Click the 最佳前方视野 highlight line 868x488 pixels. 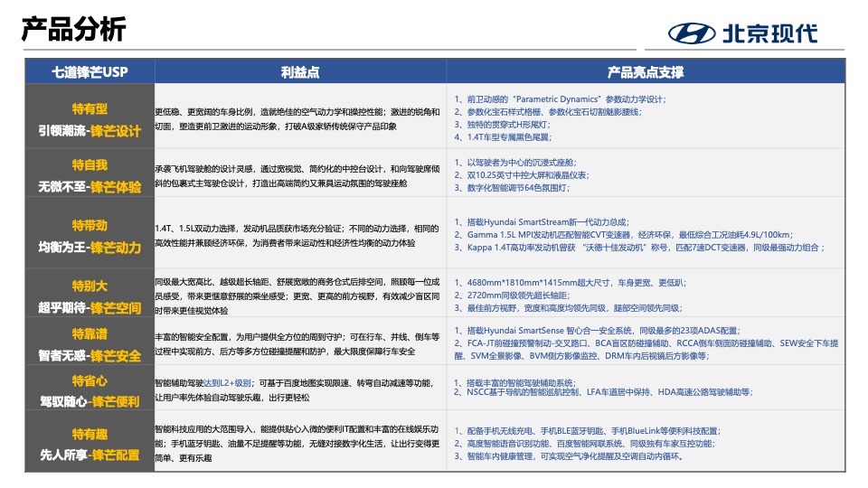click(569, 308)
